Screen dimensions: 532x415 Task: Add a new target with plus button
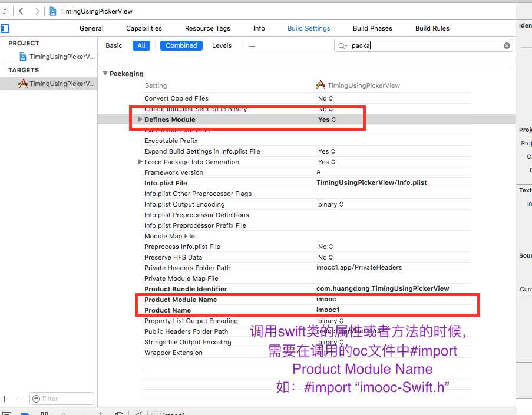pos(4,399)
